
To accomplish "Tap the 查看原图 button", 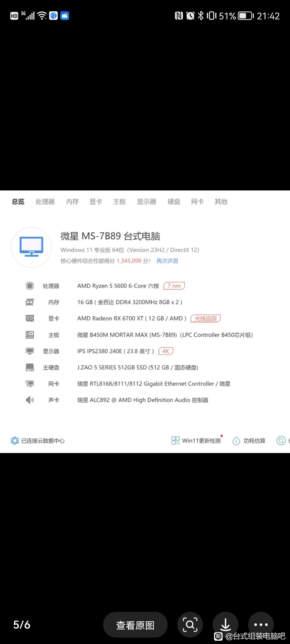I will 135,625.
